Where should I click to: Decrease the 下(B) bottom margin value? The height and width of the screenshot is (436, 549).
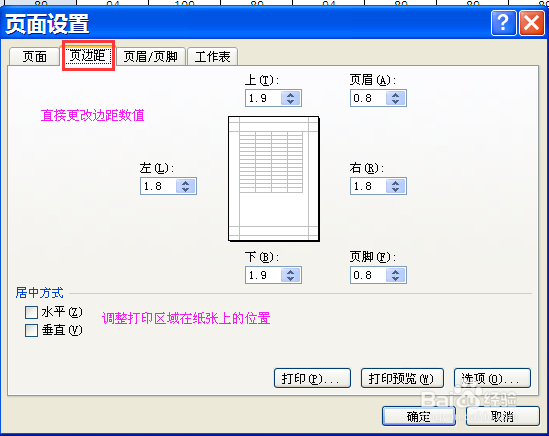click(x=290, y=278)
